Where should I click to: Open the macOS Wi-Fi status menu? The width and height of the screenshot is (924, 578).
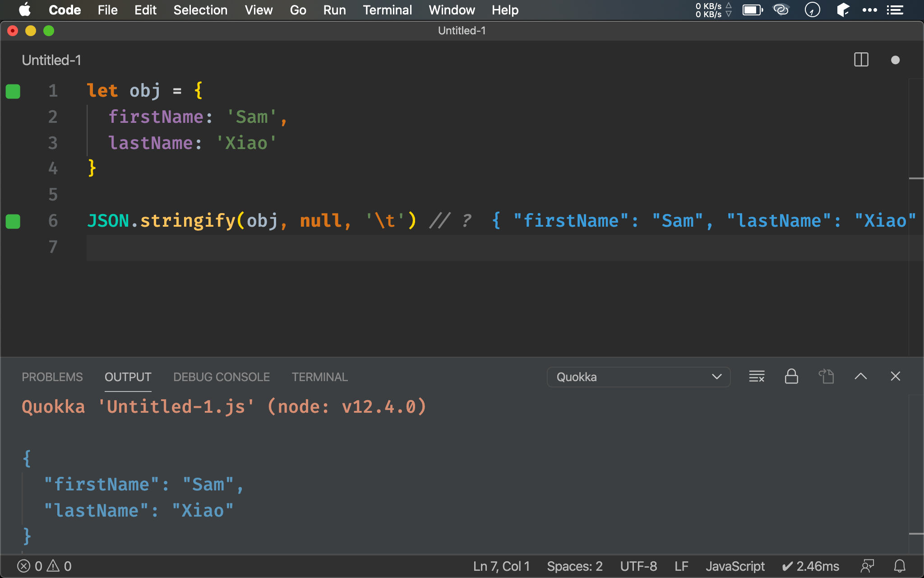[x=781, y=9]
